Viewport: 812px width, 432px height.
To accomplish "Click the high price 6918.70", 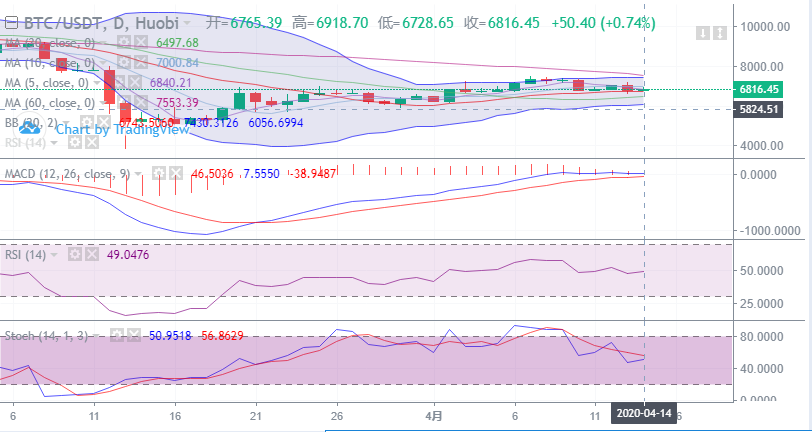I will point(342,23).
